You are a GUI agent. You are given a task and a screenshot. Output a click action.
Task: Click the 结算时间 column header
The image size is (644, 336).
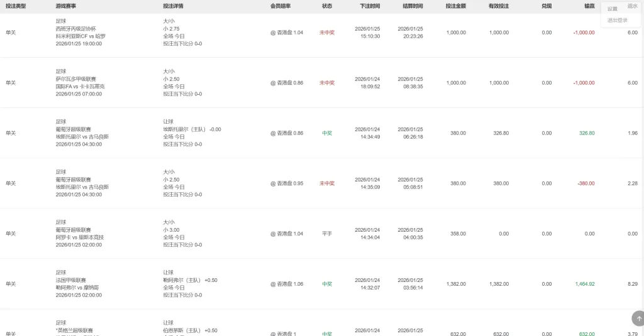(x=413, y=6)
